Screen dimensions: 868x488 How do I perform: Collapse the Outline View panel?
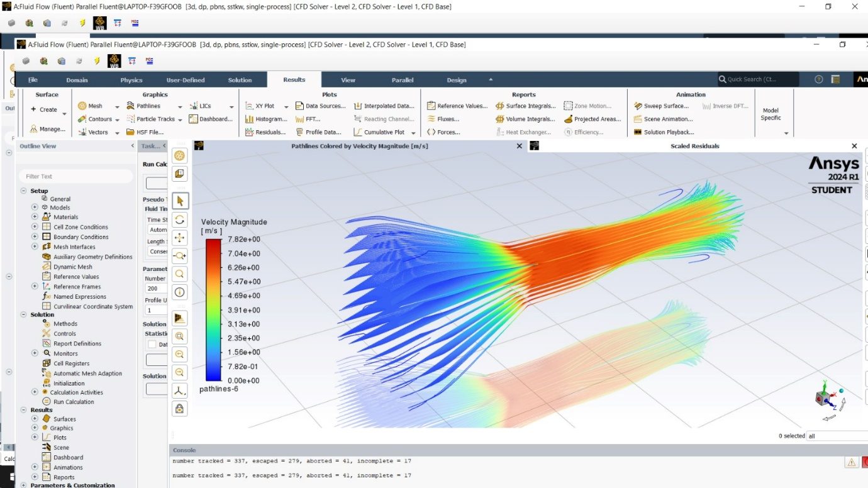[132, 146]
